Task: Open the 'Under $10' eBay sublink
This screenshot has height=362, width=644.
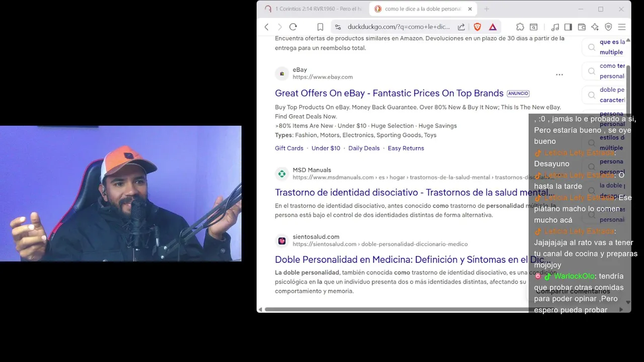Action: [x=326, y=148]
